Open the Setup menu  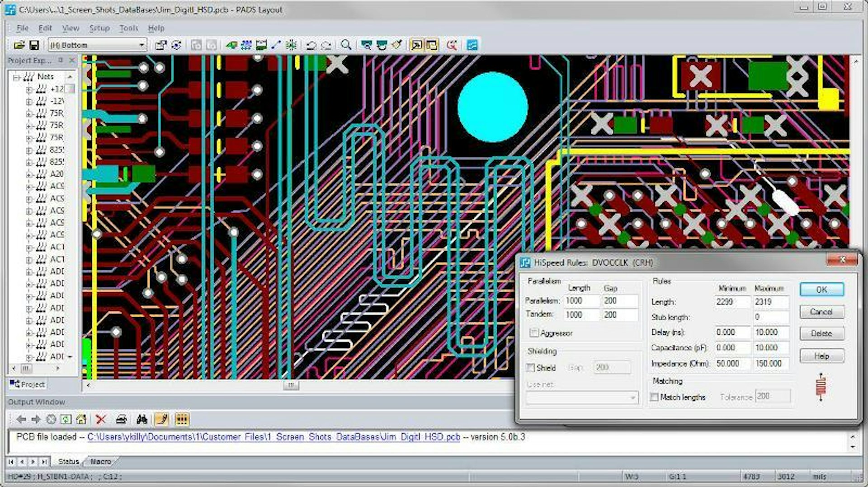[99, 28]
